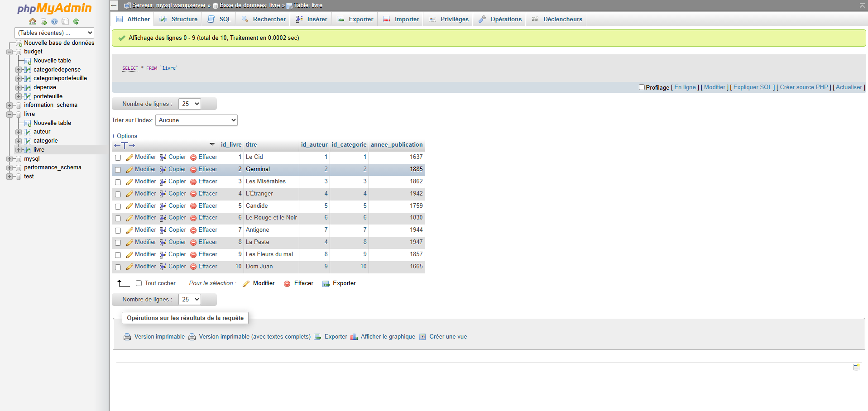
Task: Click the phpMyAdmin home icon
Action: coord(32,21)
